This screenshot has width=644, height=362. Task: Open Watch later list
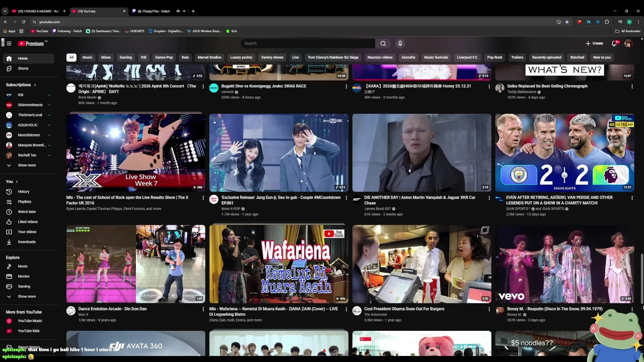tap(29, 212)
